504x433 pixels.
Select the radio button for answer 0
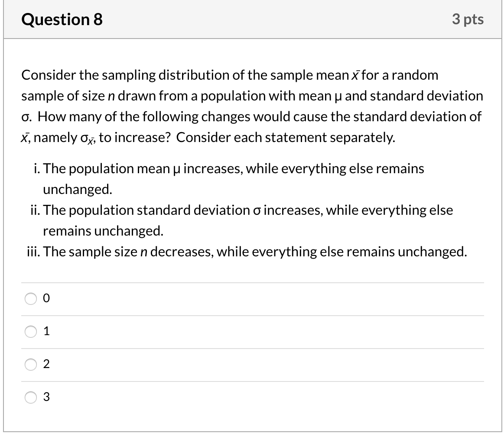coord(30,298)
